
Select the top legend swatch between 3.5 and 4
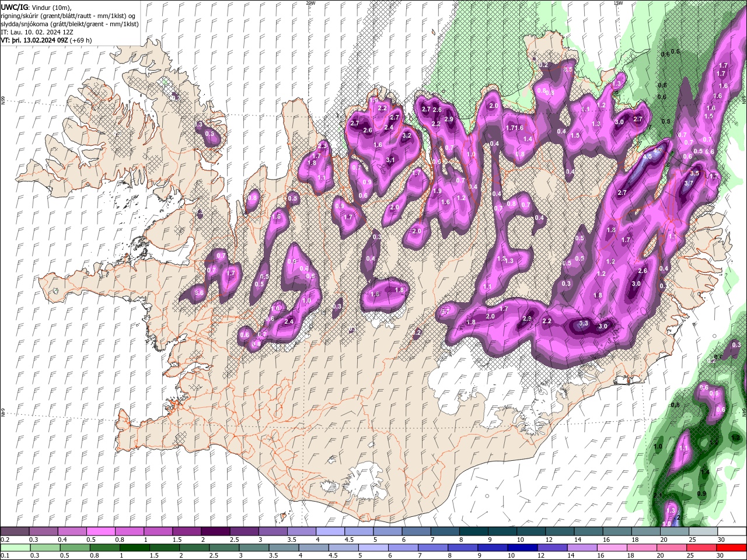click(x=301, y=531)
